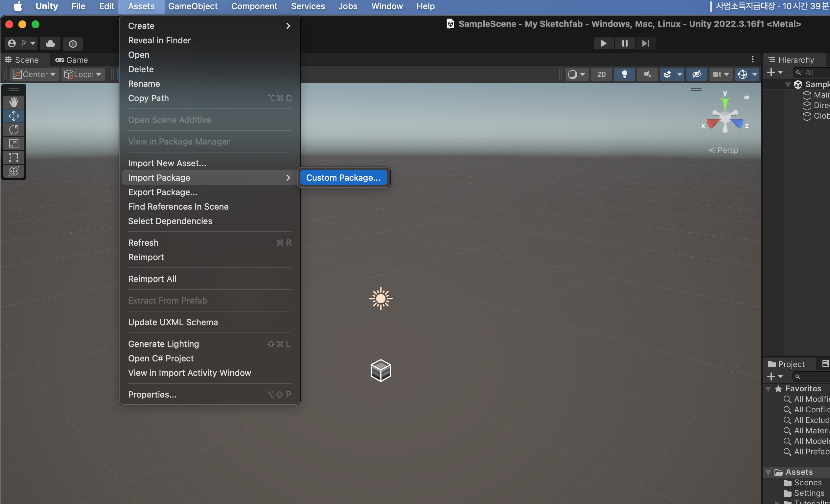Toggle scene lighting bulb button
830x504 pixels.
pos(624,74)
